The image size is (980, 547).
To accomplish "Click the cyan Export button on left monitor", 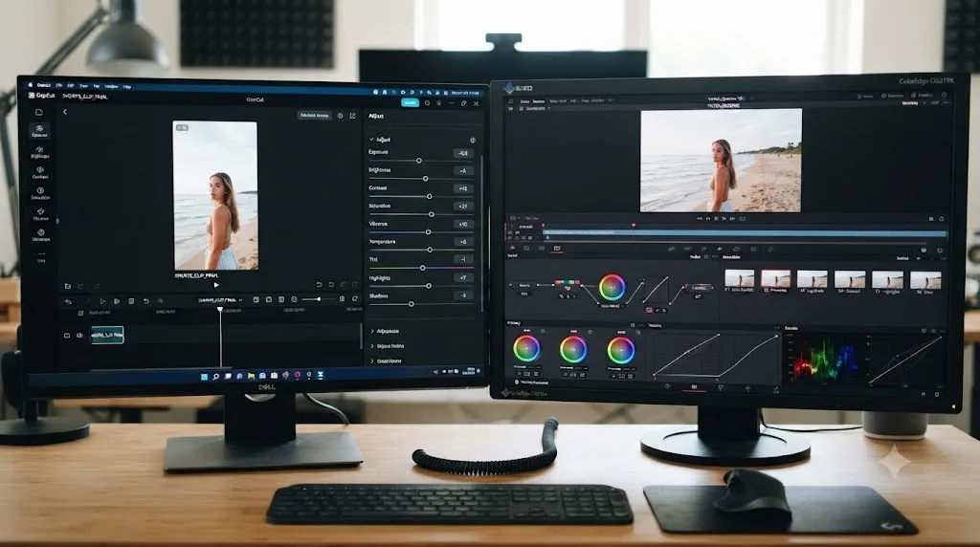I will [x=410, y=103].
